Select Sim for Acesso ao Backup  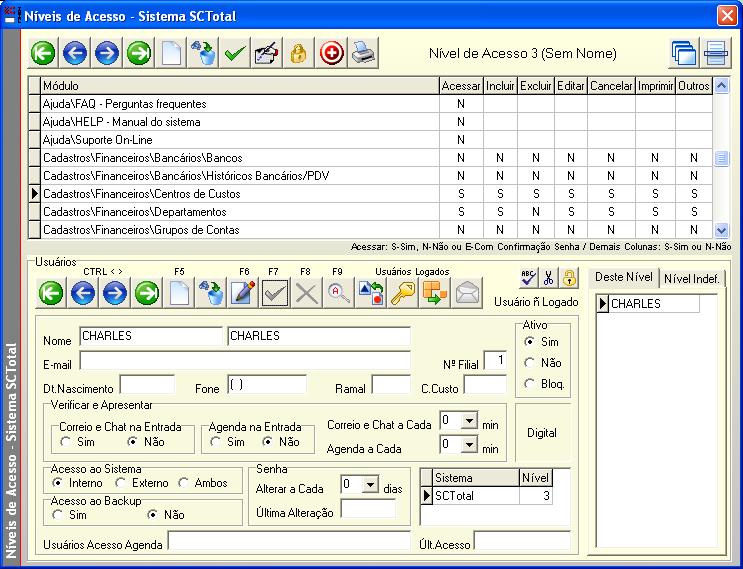pos(60,515)
